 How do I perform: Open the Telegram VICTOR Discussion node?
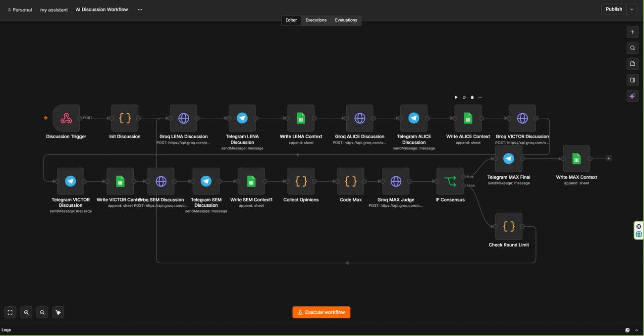70,181
